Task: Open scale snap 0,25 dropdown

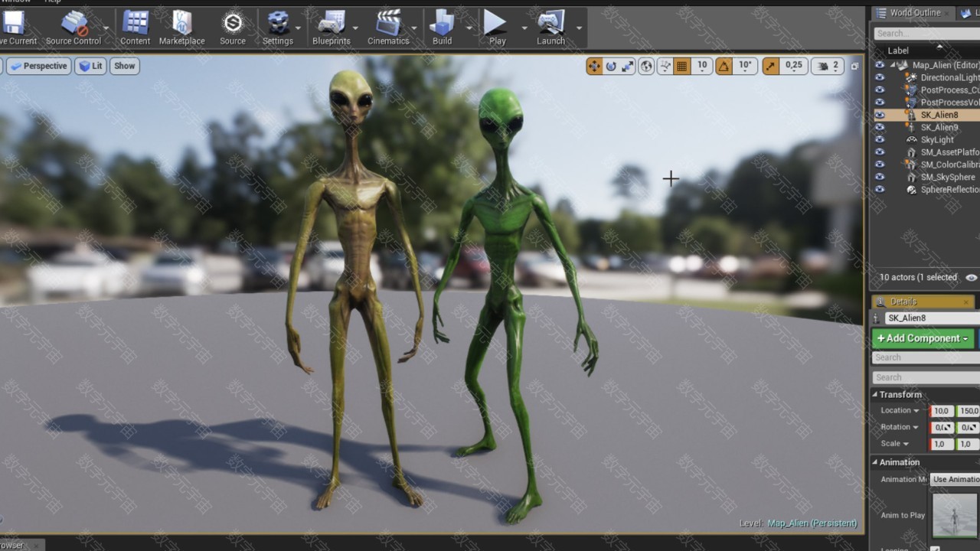Action: pyautogui.click(x=794, y=67)
